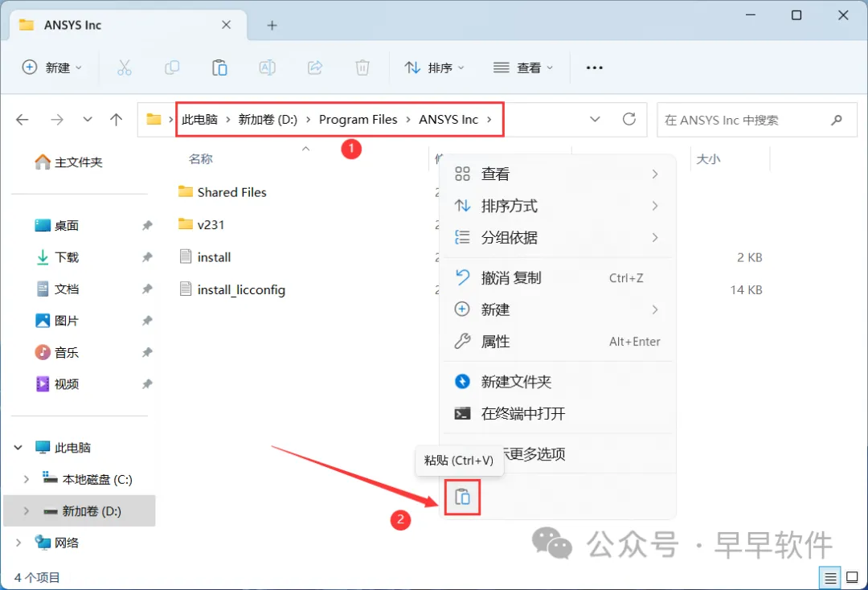
Task: Click the Share icon in toolbar
Action: tap(315, 68)
